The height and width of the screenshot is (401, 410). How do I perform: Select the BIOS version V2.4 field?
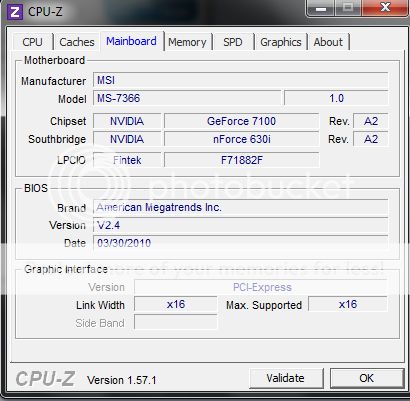coord(240,225)
